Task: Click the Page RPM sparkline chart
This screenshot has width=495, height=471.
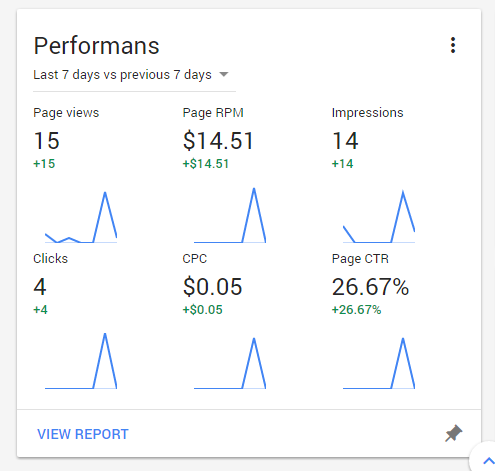Action: [x=230, y=215]
